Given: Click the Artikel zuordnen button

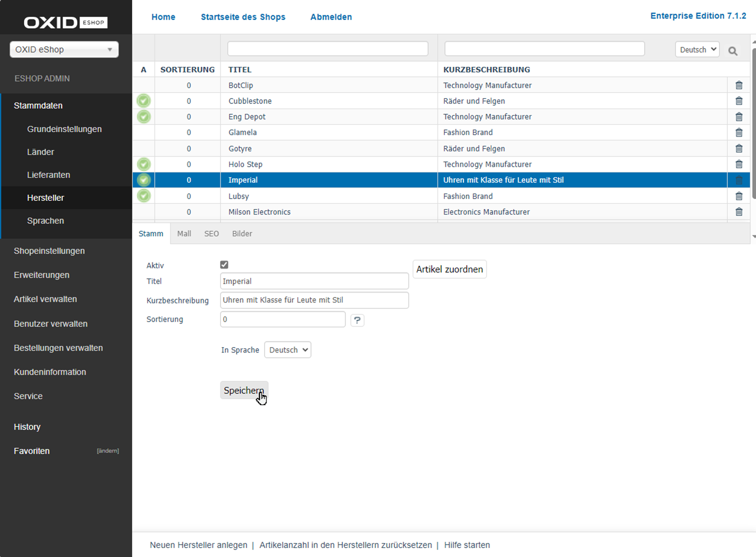Looking at the screenshot, I should [x=449, y=269].
